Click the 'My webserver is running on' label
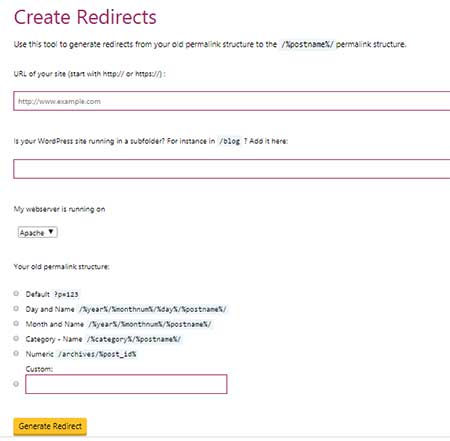Image resolution: width=450 pixels, height=441 pixels. (x=59, y=209)
